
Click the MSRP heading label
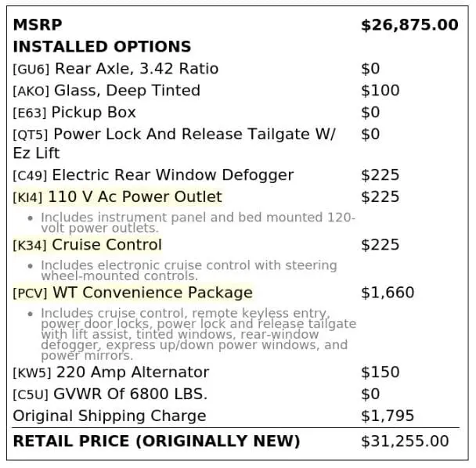pyautogui.click(x=38, y=24)
